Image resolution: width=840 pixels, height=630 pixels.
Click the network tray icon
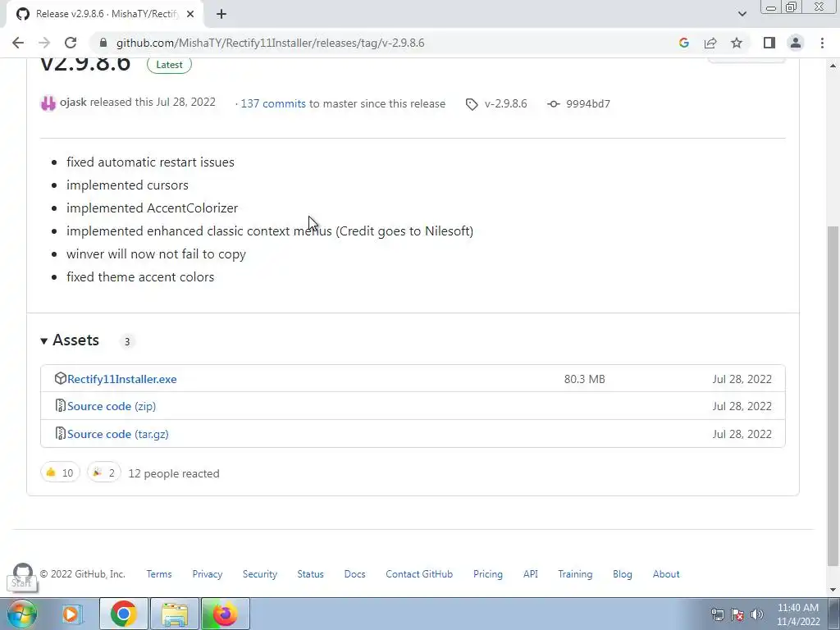pos(717,614)
